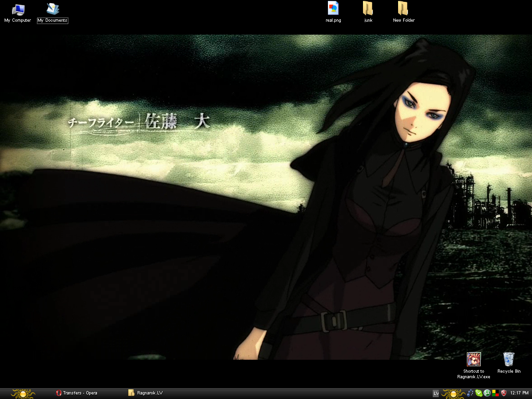Click the sun ornament beside the system tray
The height and width of the screenshot is (399, 532).
click(453, 393)
